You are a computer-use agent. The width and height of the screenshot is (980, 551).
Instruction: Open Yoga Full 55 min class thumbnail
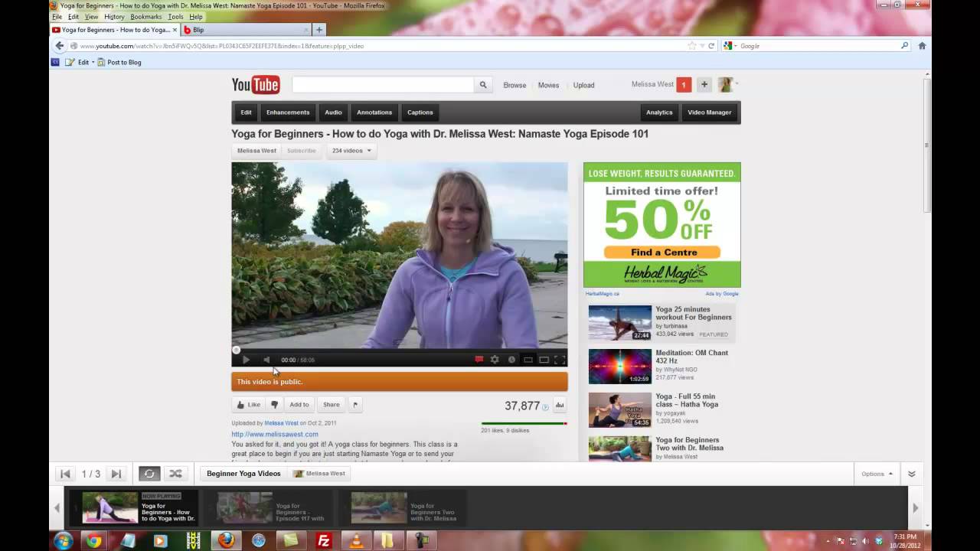[x=620, y=409]
